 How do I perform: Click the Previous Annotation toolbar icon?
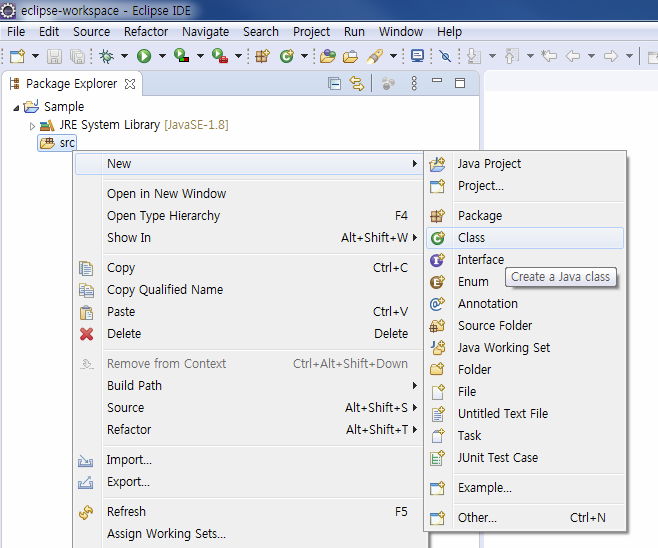point(512,56)
